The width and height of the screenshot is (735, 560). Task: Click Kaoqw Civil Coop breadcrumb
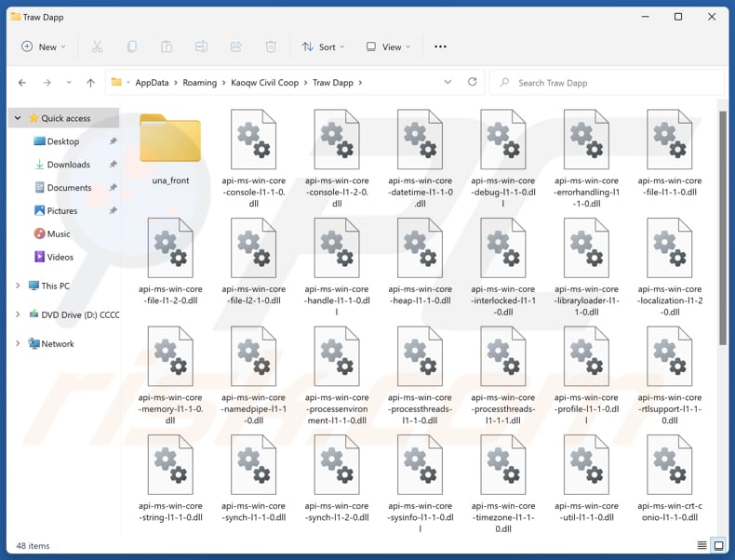[264, 83]
